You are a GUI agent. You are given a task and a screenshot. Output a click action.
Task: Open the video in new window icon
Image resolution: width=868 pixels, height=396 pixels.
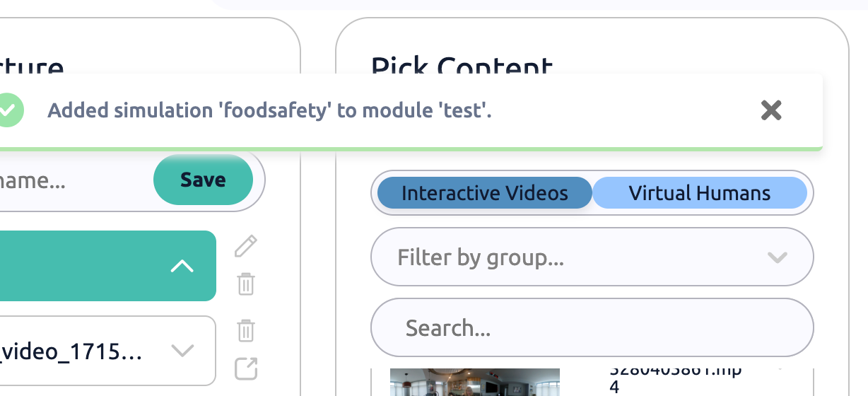pyautogui.click(x=245, y=368)
